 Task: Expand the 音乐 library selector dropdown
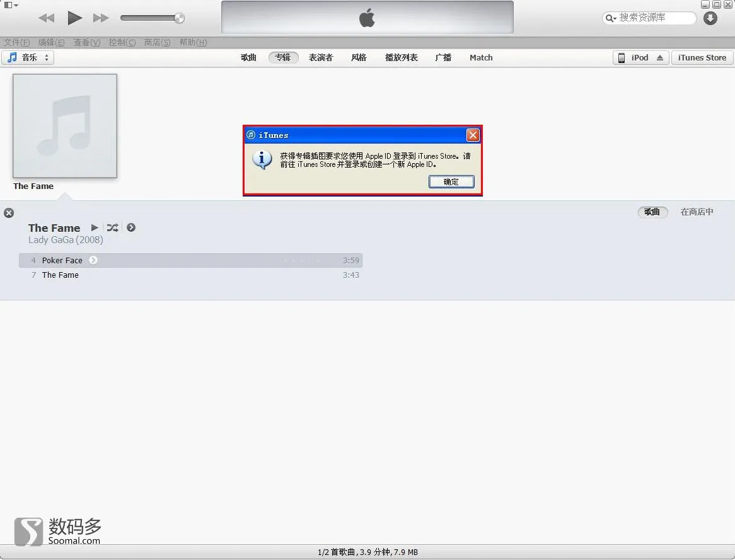[28, 58]
